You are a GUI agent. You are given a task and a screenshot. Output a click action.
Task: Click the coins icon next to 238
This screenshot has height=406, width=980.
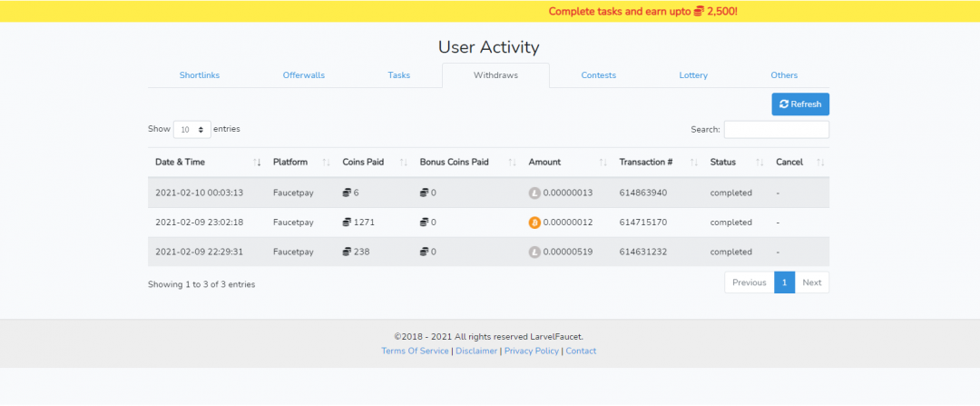(347, 253)
